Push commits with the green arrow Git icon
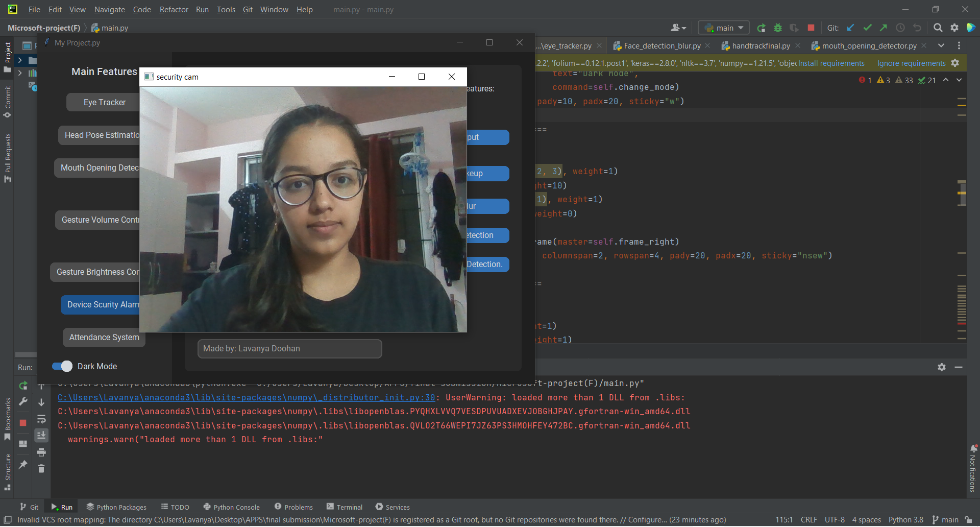 click(x=884, y=28)
